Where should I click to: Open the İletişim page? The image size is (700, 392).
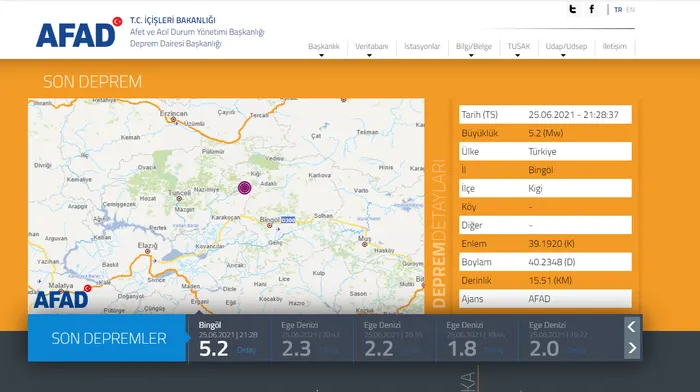[615, 46]
